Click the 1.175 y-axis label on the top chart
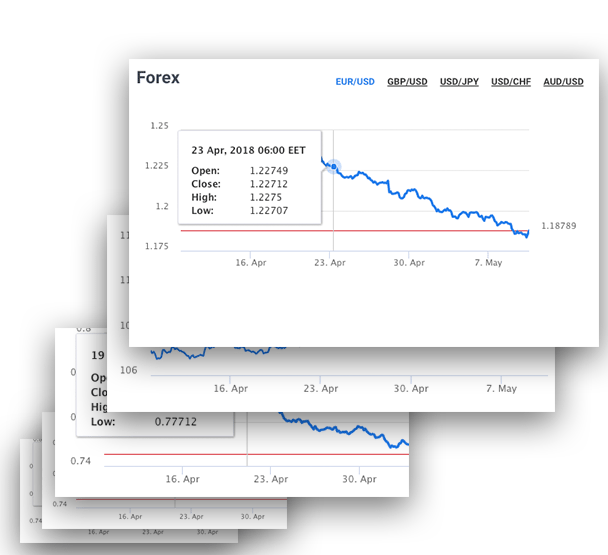The height and width of the screenshot is (555, 608). (157, 246)
